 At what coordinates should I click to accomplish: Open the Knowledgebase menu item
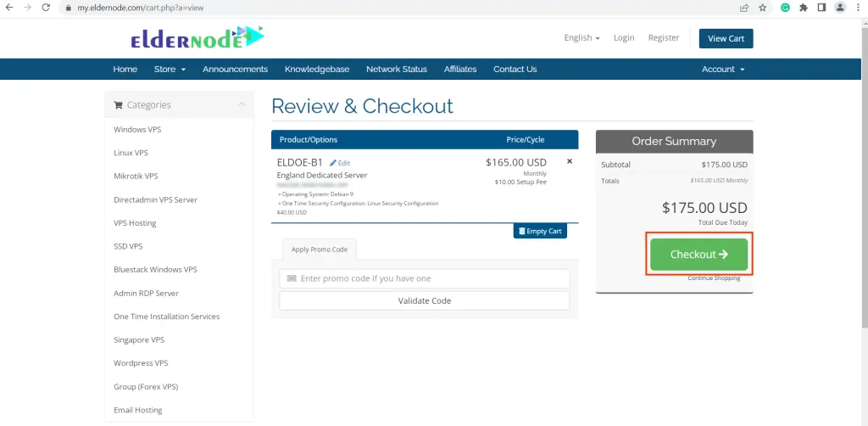point(317,70)
